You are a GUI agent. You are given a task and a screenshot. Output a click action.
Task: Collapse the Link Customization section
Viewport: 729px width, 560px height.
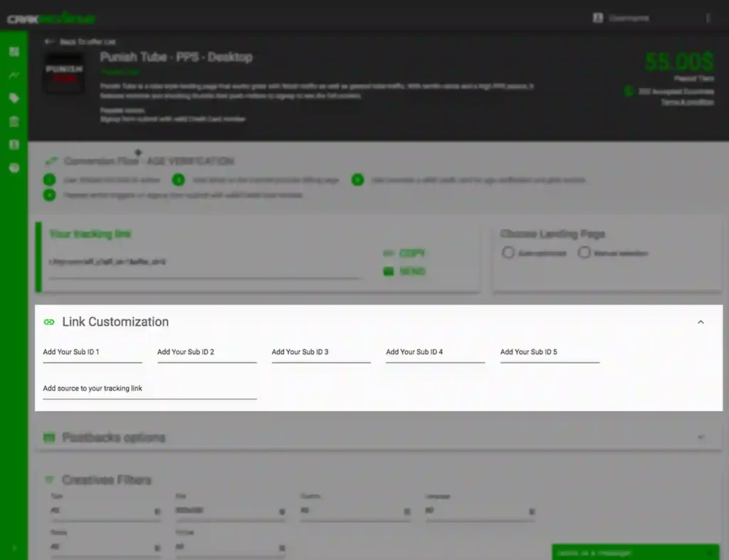[701, 322]
